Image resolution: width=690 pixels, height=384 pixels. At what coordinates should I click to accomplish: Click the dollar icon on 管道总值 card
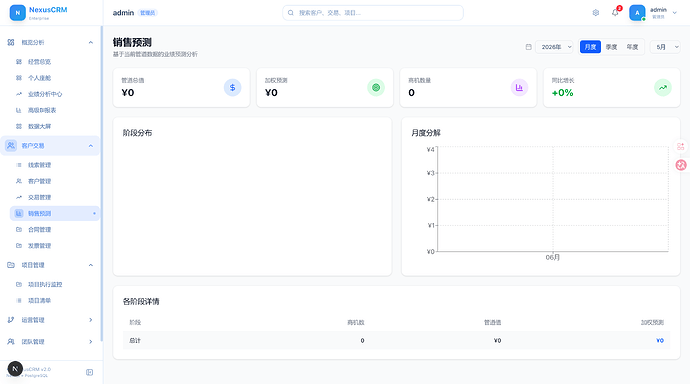232,88
